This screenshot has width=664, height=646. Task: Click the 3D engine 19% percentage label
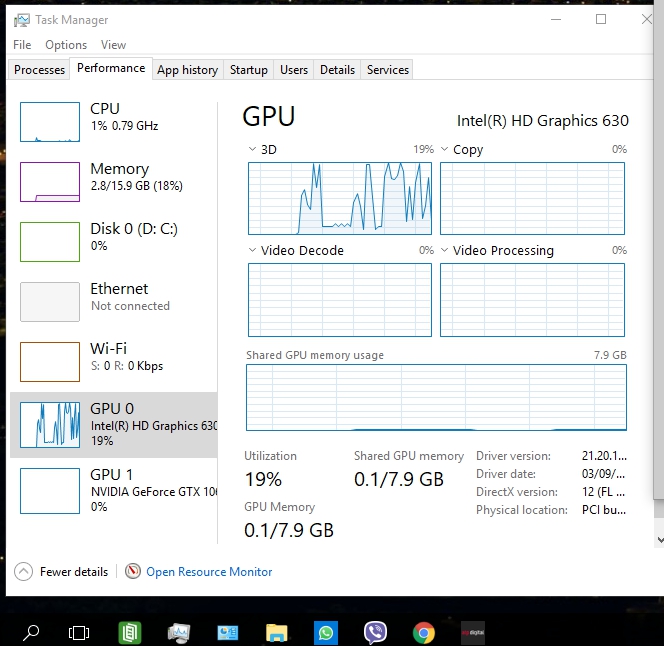pos(423,149)
